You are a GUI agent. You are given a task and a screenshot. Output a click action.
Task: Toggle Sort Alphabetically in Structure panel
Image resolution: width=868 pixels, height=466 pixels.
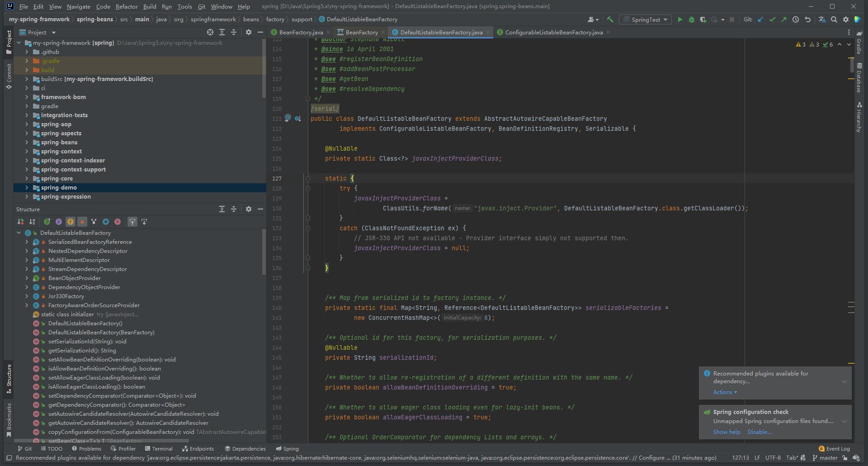pos(32,222)
